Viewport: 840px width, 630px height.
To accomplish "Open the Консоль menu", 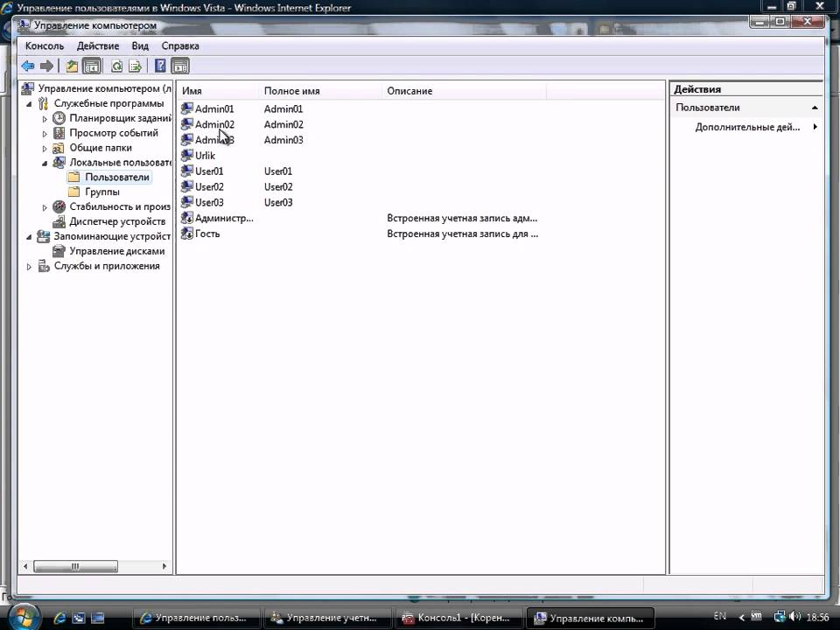I will tap(45, 46).
